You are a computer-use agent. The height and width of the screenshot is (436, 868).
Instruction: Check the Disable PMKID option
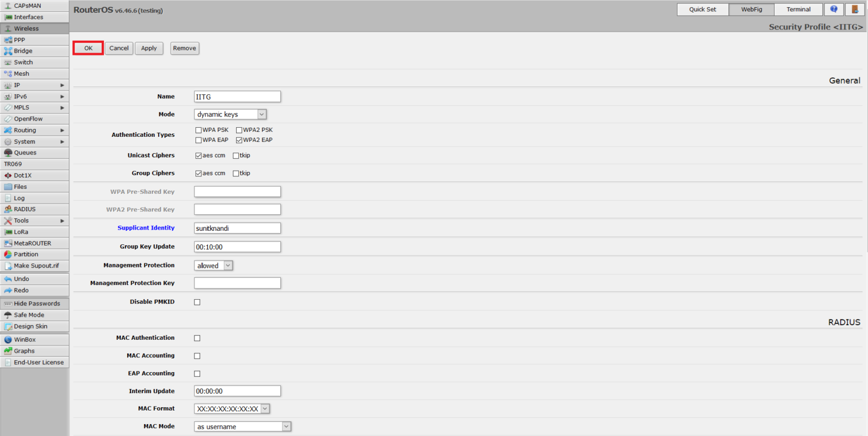[x=197, y=301]
